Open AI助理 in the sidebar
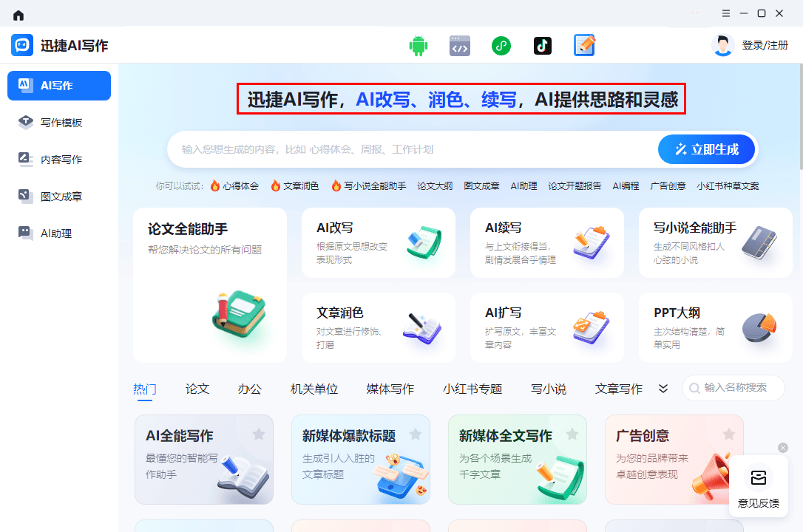Screen dimensions: 803x532 (x=59, y=233)
